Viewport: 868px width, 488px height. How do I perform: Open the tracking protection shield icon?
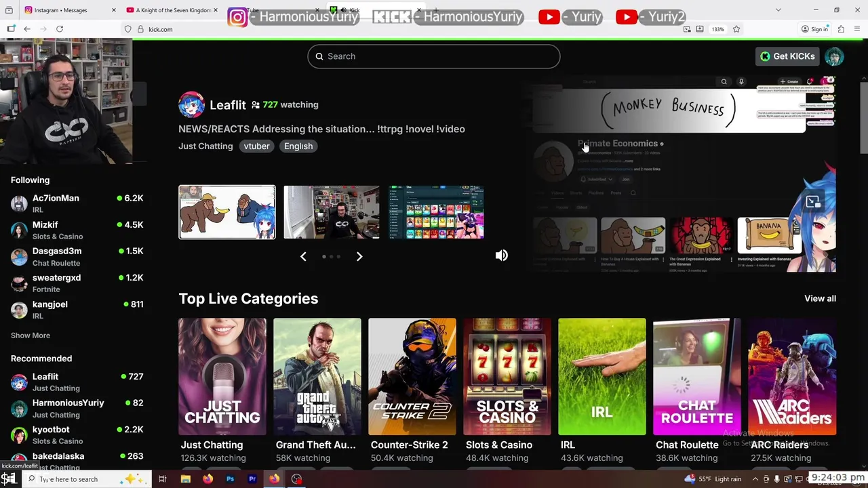[127, 29]
